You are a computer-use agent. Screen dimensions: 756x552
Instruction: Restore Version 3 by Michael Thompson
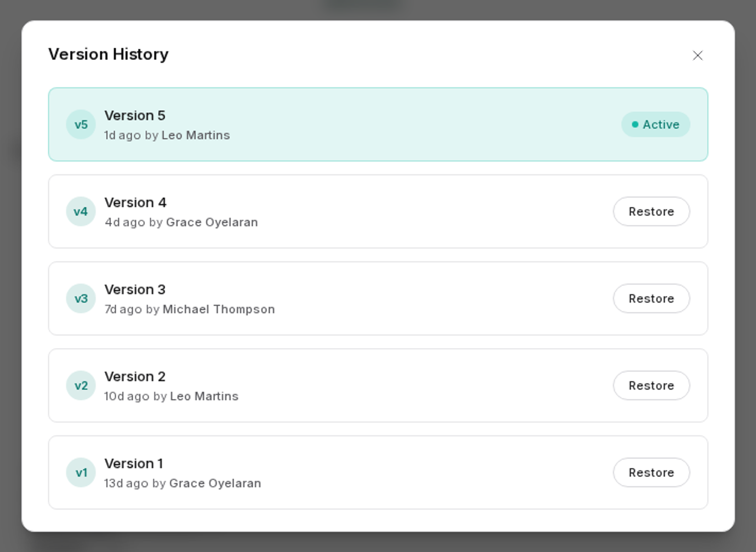pos(651,298)
